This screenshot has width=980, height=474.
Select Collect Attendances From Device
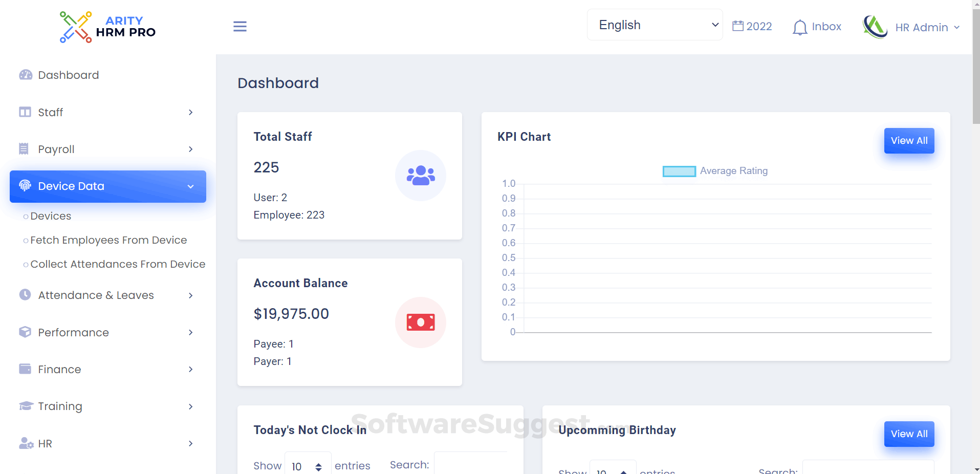(118, 264)
